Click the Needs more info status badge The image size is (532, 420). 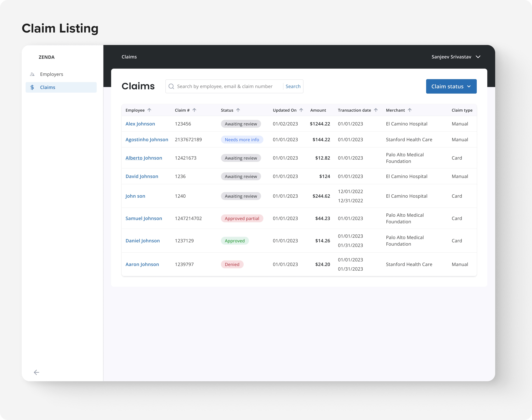click(242, 140)
